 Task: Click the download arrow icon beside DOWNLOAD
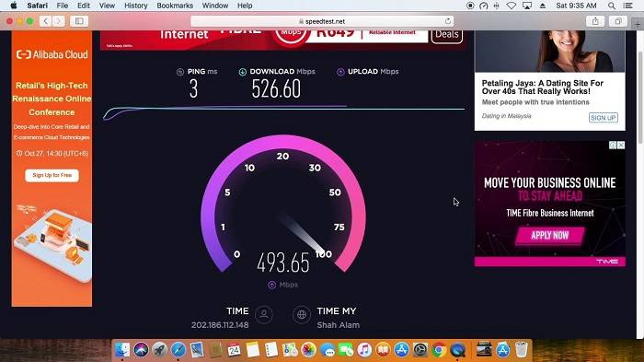point(242,72)
